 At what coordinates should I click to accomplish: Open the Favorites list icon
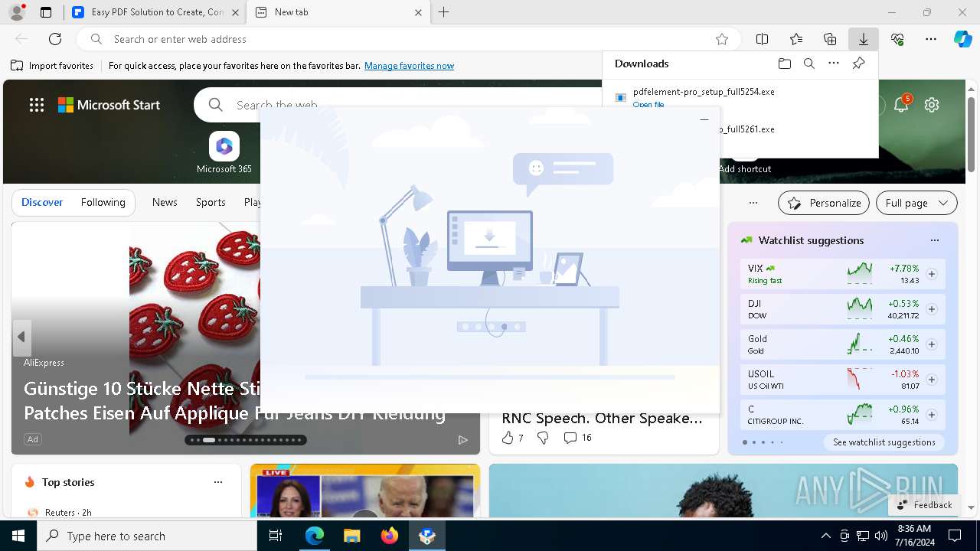tap(796, 39)
